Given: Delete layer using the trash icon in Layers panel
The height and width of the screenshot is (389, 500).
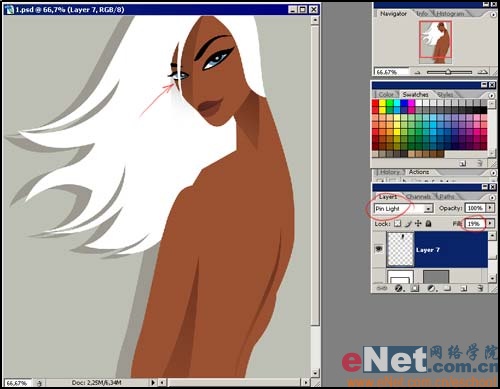Looking at the screenshot, I should tap(480, 288).
